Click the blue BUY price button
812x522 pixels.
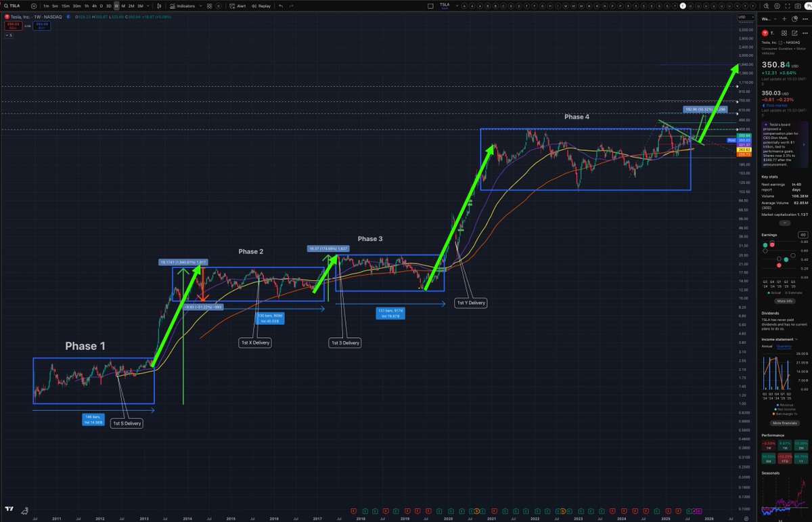[x=42, y=26]
